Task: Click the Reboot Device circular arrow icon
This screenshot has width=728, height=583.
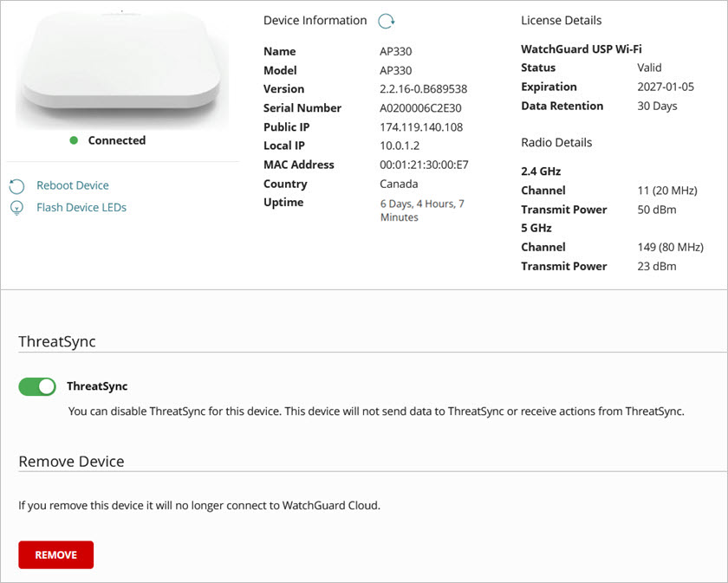Action: (x=16, y=185)
